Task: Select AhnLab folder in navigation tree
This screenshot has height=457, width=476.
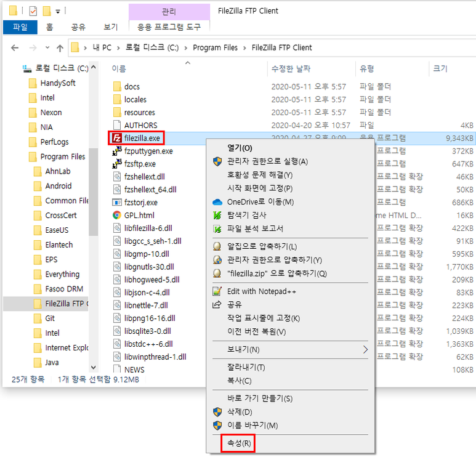Action: tap(58, 171)
